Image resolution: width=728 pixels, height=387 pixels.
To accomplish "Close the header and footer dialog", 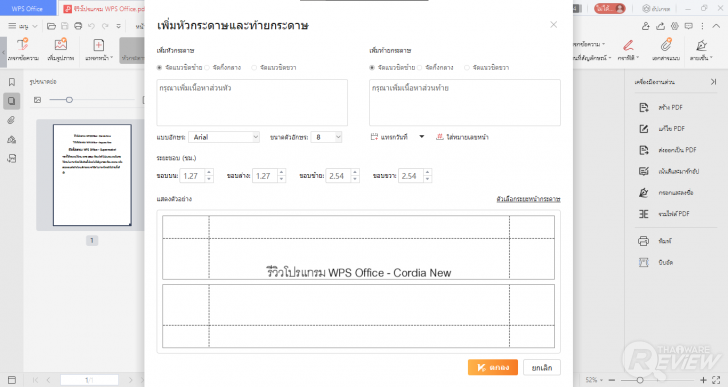I will tap(553, 25).
